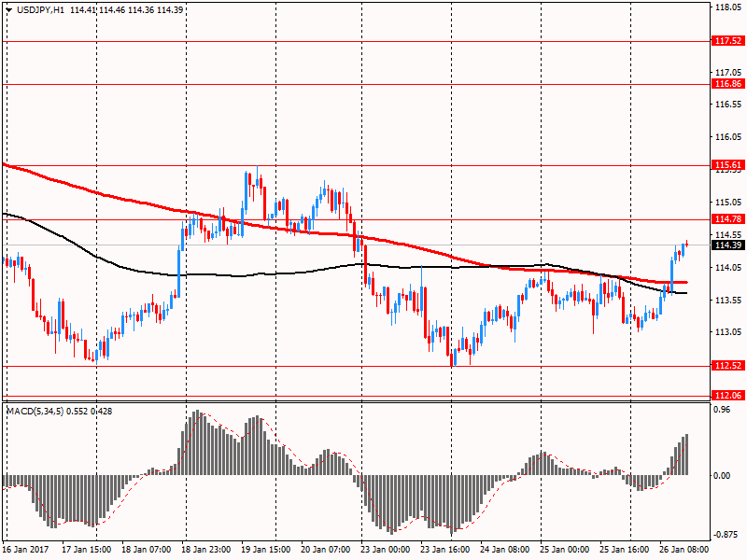This screenshot has width=747, height=560.
Task: Click the 19 Jan 15:00 time label
Action: pyautogui.click(x=266, y=550)
